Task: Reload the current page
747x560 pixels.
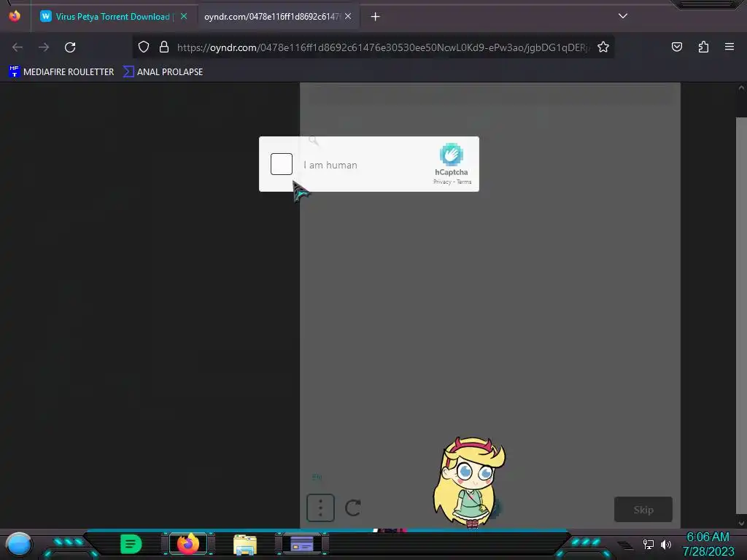Action: click(70, 47)
